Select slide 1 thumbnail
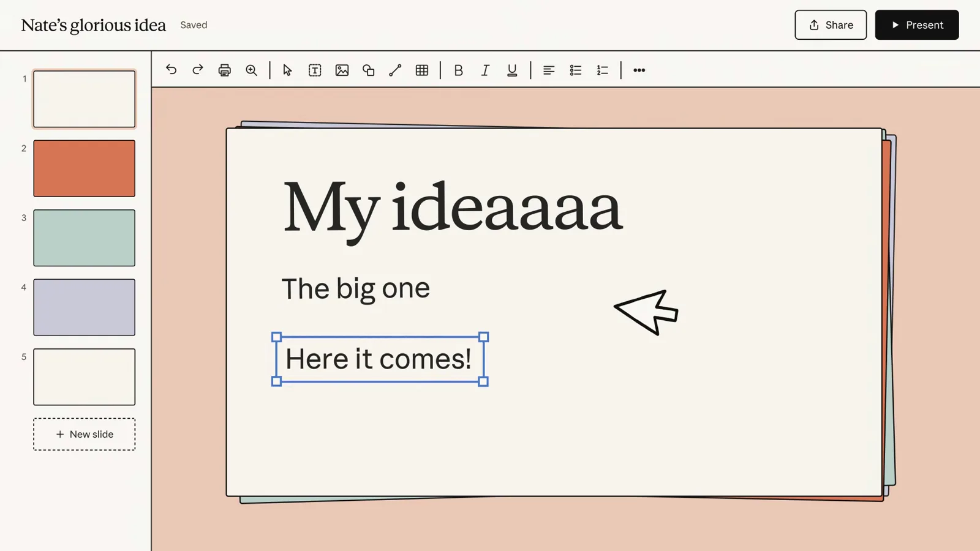 (85, 99)
